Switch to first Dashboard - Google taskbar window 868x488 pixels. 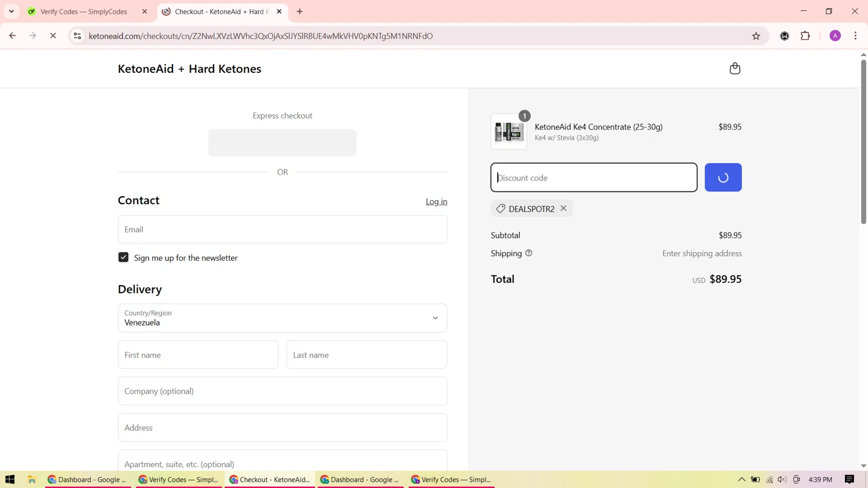(x=87, y=479)
